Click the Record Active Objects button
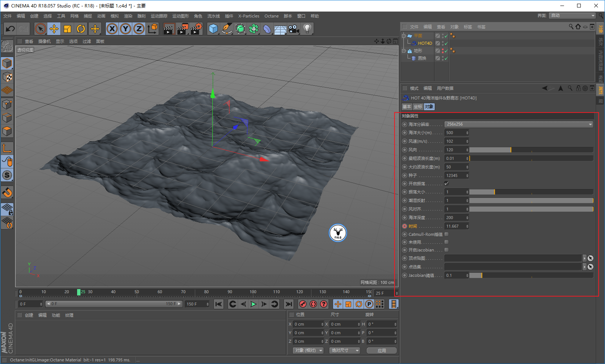The image size is (605, 364). [x=303, y=304]
